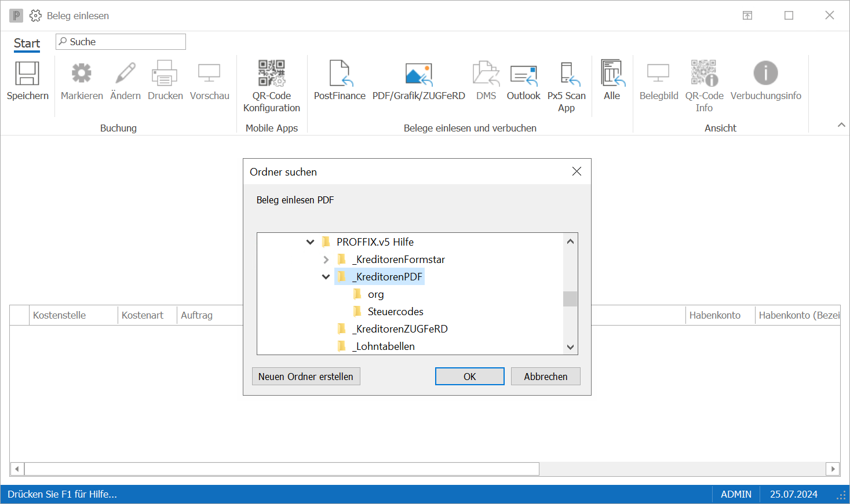850x504 pixels.
Task: Click the Ändern pencil icon
Action: (125, 74)
